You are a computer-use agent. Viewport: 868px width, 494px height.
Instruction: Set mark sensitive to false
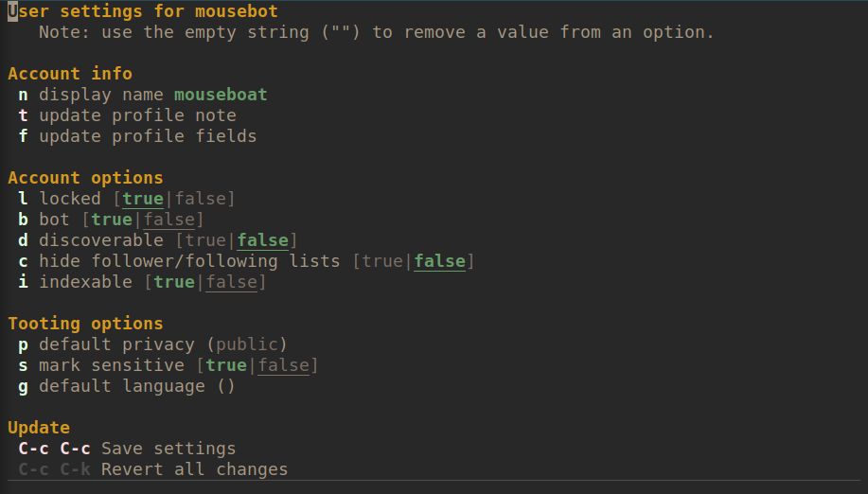coord(283,365)
